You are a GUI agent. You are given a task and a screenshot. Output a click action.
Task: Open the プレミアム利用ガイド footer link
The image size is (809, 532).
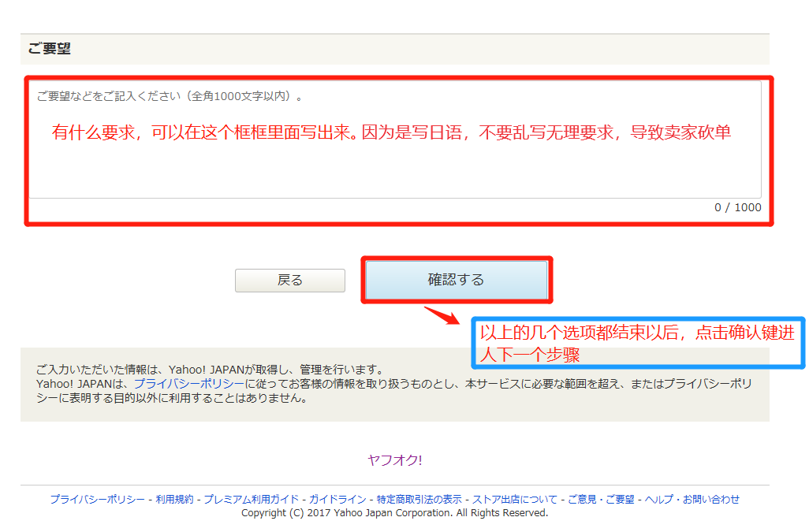(251, 499)
